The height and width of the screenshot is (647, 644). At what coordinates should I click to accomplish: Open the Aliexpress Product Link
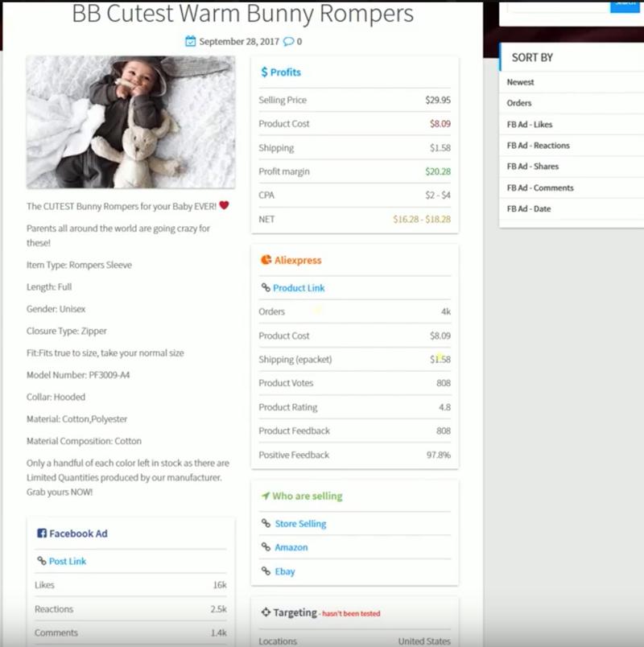coord(299,288)
